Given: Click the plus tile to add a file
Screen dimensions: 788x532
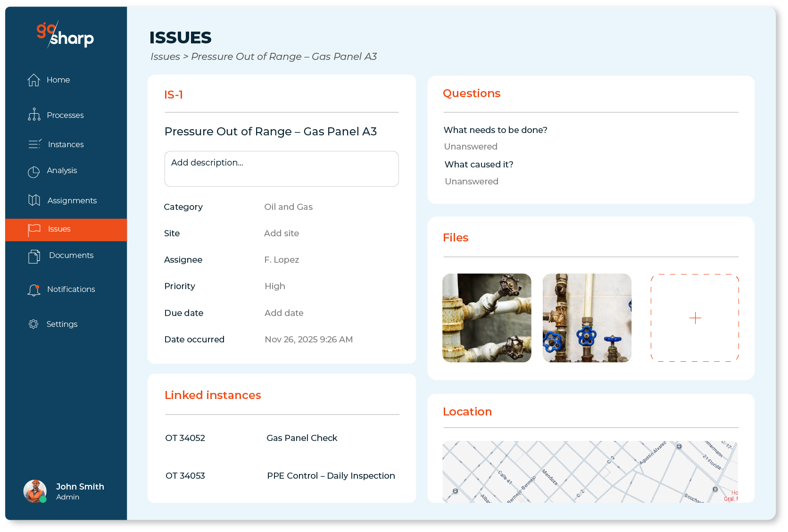Looking at the screenshot, I should click(695, 318).
